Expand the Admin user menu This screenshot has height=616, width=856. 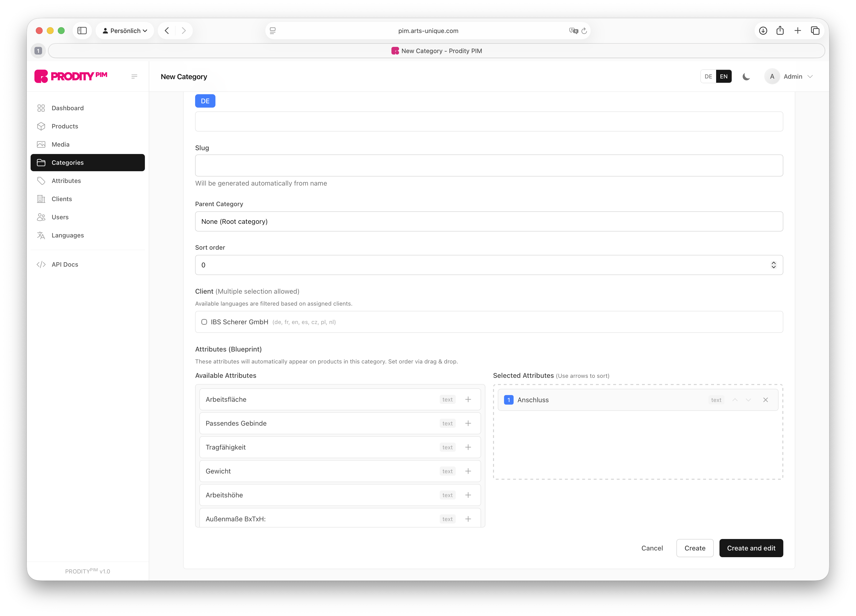[792, 77]
